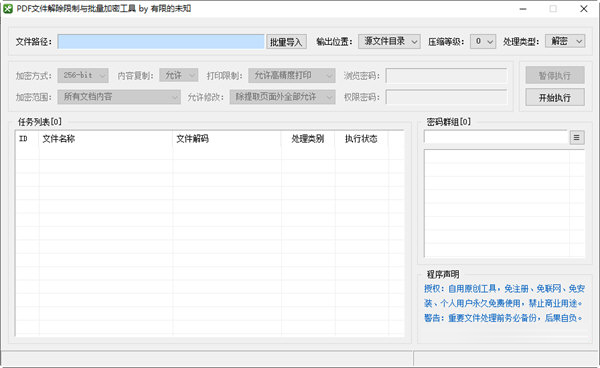Click the 程序声明 group label
Viewport: 600px width, 368px height.
[443, 274]
